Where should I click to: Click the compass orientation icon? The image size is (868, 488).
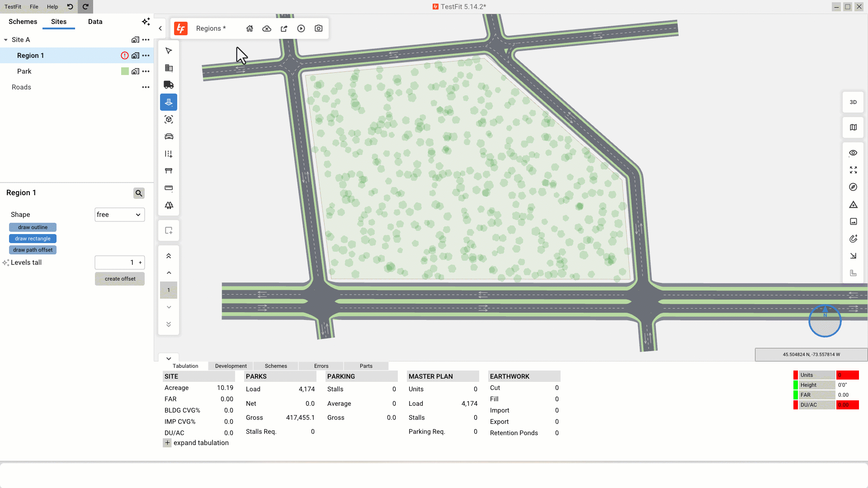tap(853, 187)
